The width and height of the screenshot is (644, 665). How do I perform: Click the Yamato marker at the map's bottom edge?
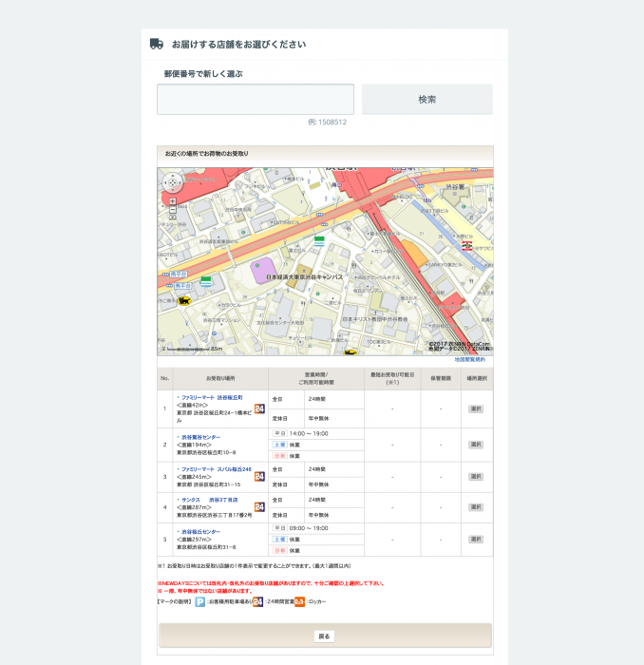pyautogui.click(x=350, y=352)
